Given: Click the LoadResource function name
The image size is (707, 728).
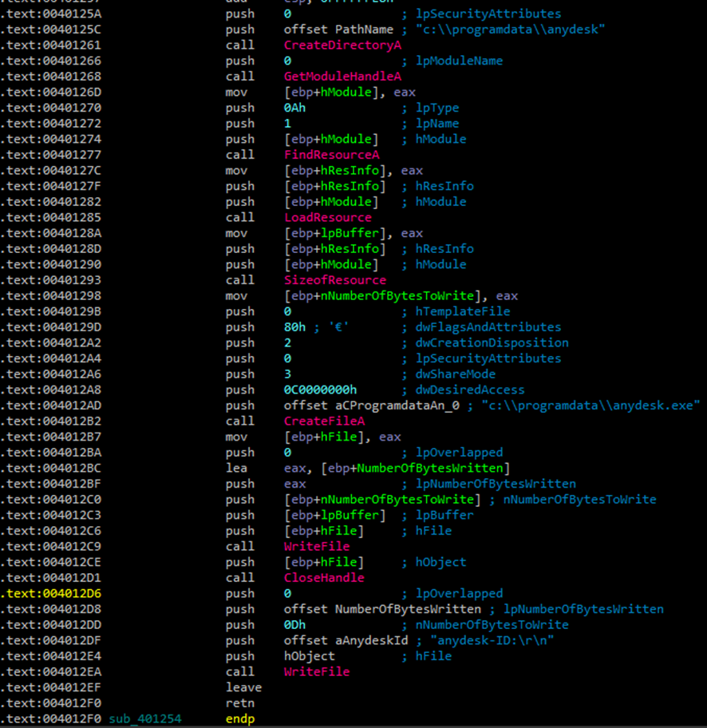Looking at the screenshot, I should pos(328,217).
